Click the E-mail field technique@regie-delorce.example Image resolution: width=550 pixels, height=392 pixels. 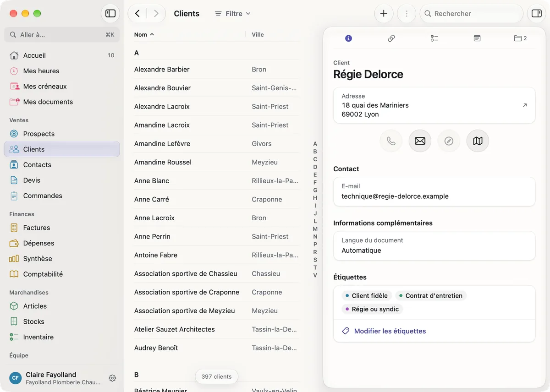click(x=434, y=191)
